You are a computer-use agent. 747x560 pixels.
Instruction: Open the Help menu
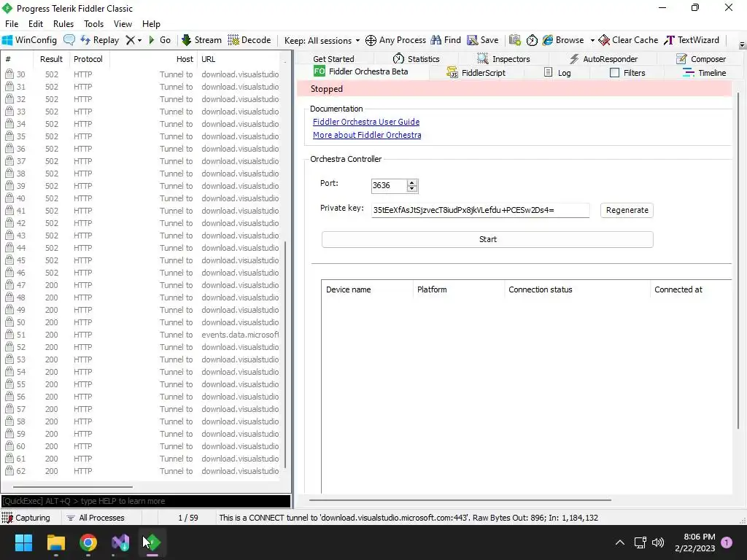(x=151, y=24)
